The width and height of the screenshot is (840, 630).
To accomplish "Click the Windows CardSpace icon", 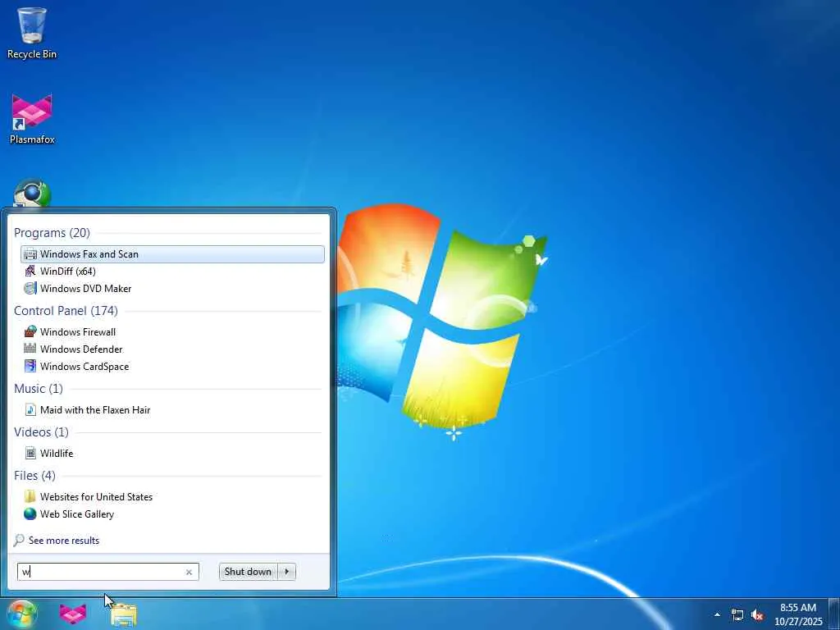I will point(30,366).
